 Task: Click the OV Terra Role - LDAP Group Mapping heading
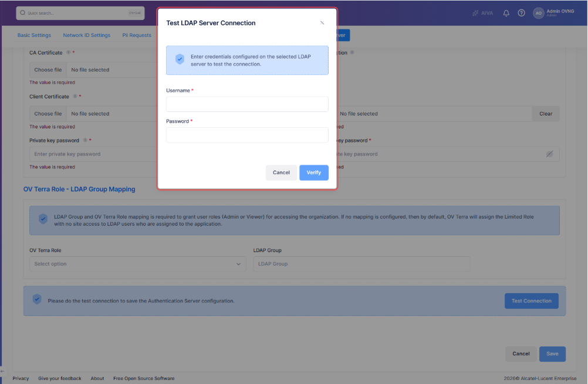pyautogui.click(x=79, y=189)
